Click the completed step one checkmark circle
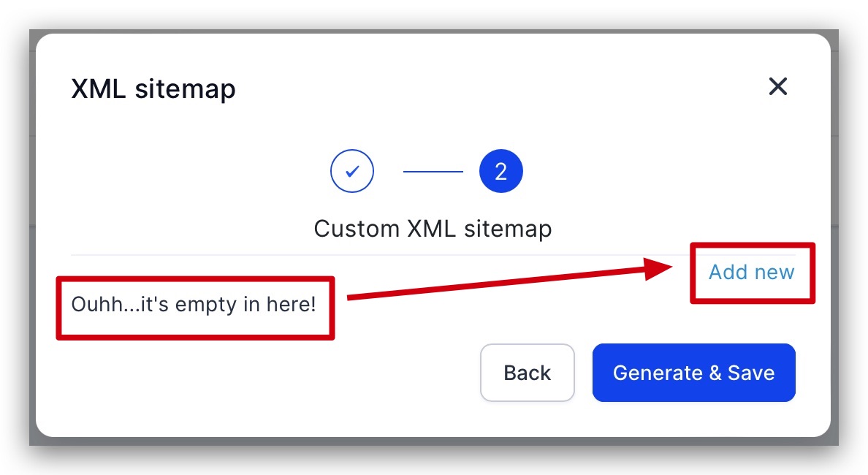Image resolution: width=868 pixels, height=475 pixels. pos(352,171)
